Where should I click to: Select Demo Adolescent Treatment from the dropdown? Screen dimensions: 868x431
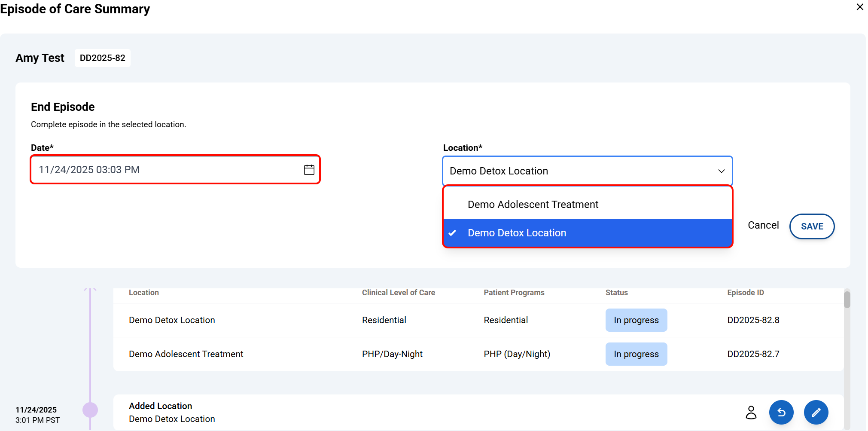click(x=533, y=205)
